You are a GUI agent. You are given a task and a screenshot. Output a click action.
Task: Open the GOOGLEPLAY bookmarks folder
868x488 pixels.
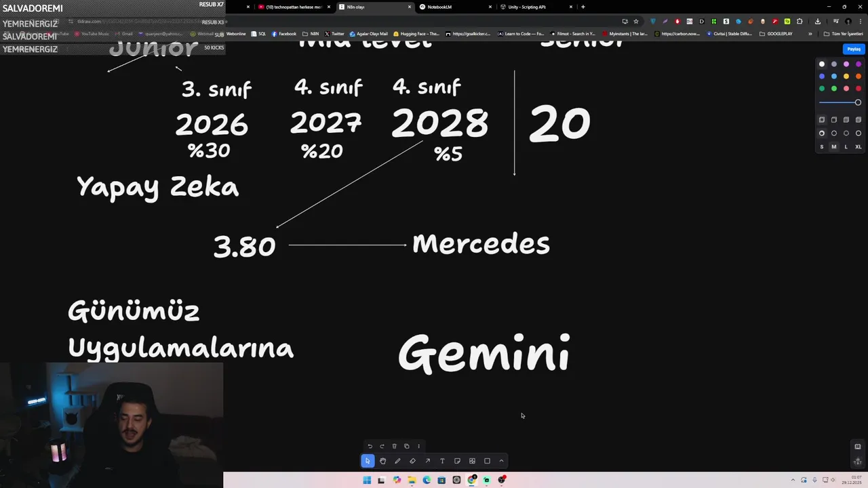776,34
